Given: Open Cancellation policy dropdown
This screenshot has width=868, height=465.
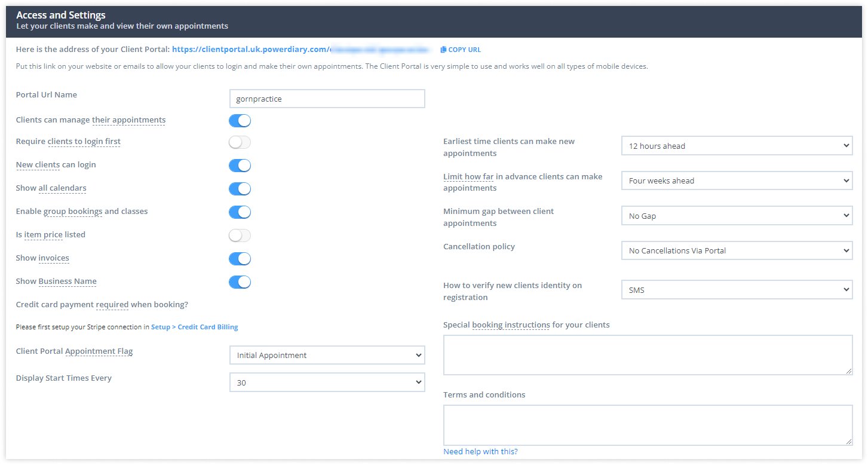Looking at the screenshot, I should [737, 250].
